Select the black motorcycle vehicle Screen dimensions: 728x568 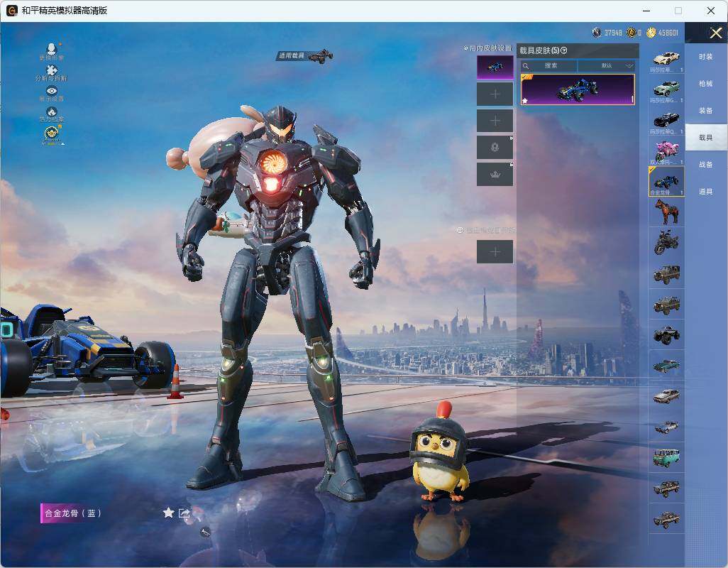[x=666, y=242]
